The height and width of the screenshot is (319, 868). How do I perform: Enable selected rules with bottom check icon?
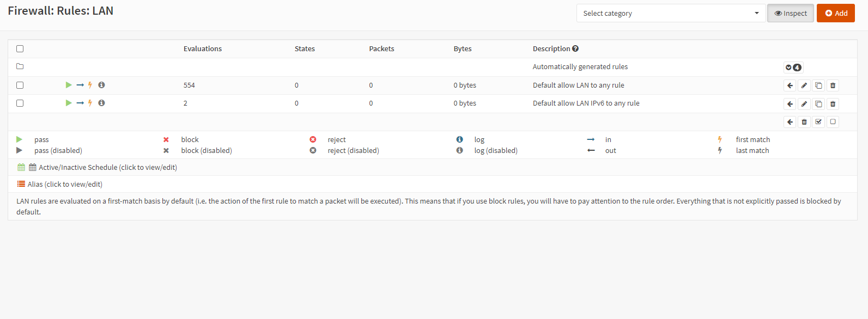click(x=818, y=122)
